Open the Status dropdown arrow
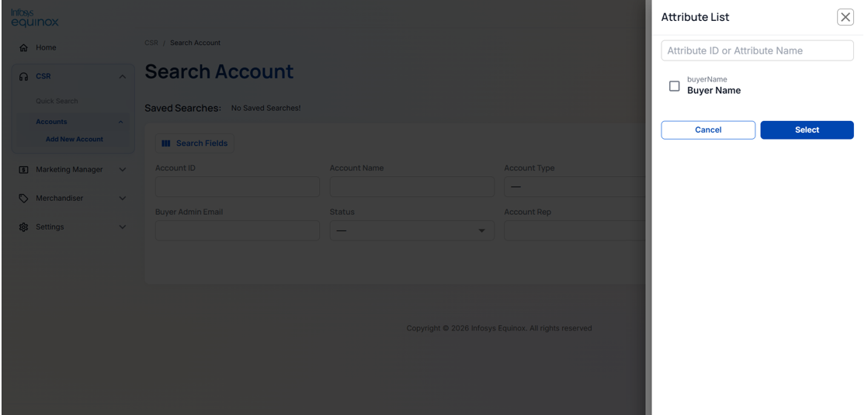This screenshot has width=868, height=415. (481, 230)
